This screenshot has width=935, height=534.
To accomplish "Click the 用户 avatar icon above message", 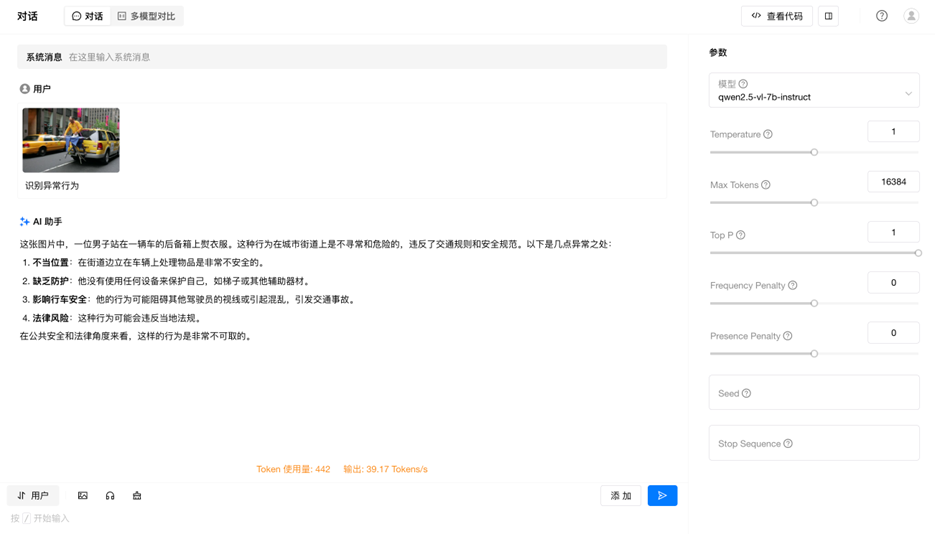I will tap(24, 89).
